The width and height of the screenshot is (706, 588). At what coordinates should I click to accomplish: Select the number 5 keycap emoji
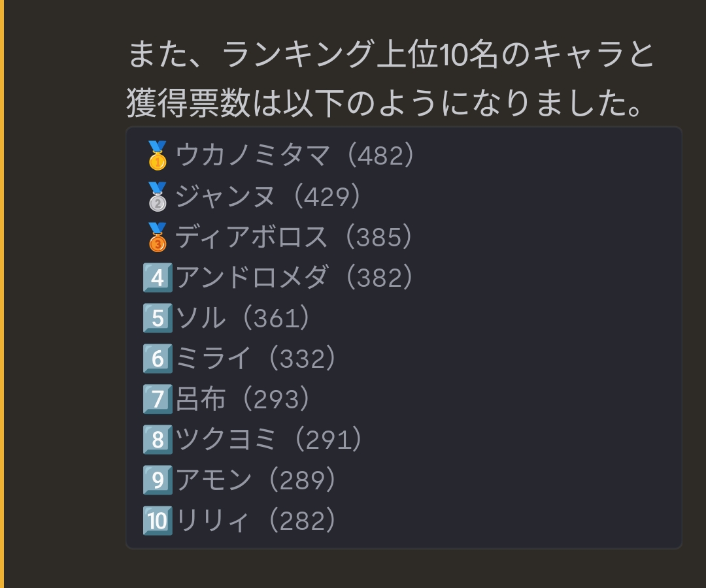158,318
